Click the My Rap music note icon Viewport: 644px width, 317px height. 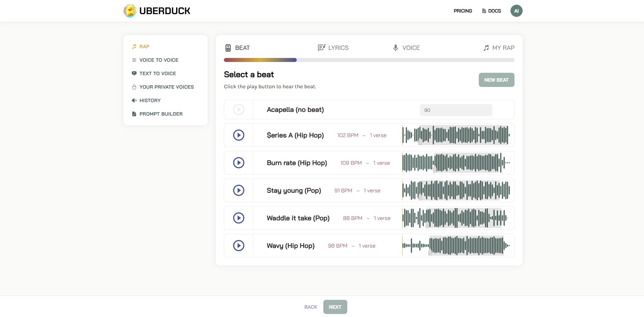tap(486, 48)
